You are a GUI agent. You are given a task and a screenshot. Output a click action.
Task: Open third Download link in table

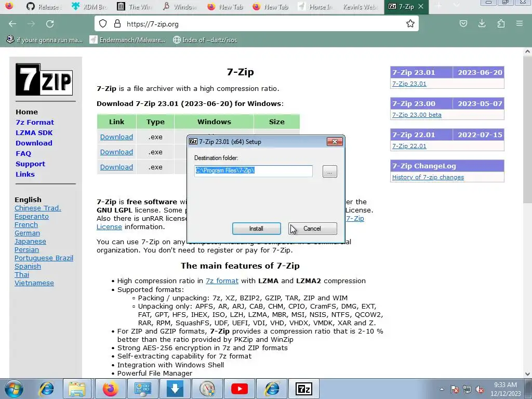click(116, 167)
